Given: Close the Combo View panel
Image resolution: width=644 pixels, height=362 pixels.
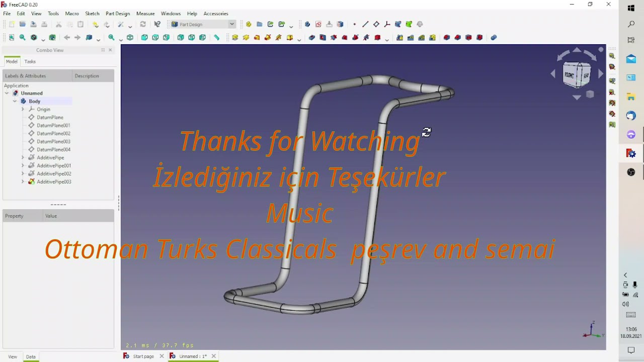Looking at the screenshot, I should click(x=110, y=50).
